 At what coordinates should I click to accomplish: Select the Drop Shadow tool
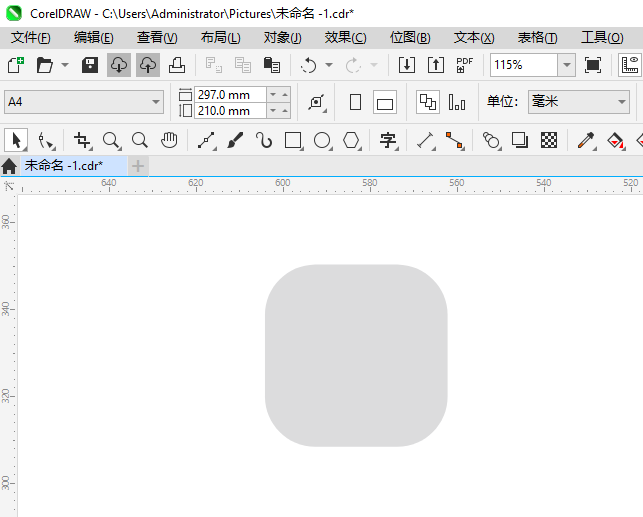pos(520,141)
